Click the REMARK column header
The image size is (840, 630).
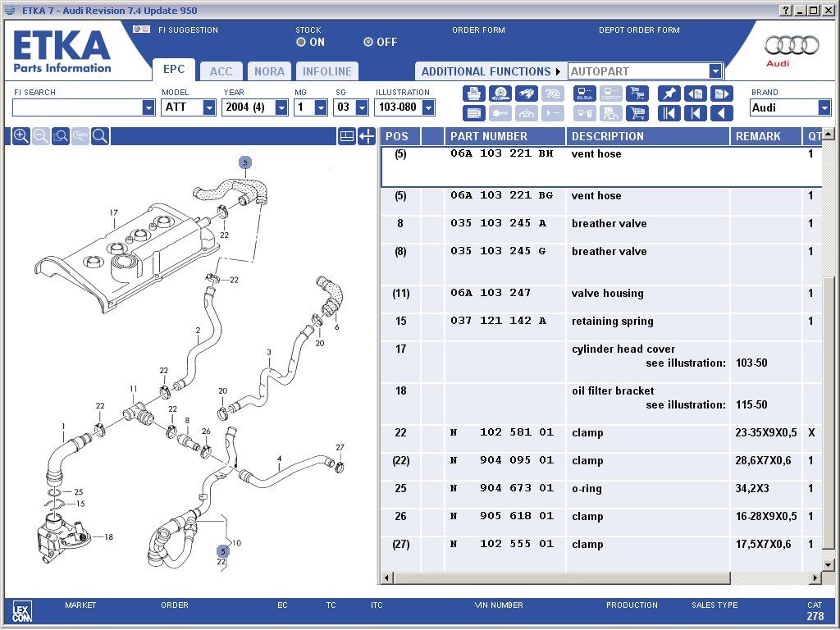pos(765,136)
